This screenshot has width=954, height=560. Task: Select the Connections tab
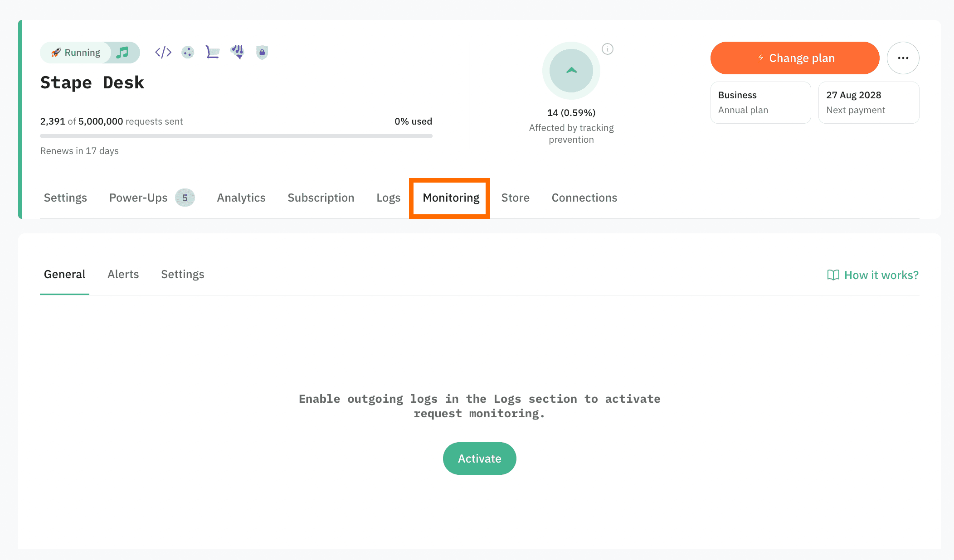[x=584, y=198]
